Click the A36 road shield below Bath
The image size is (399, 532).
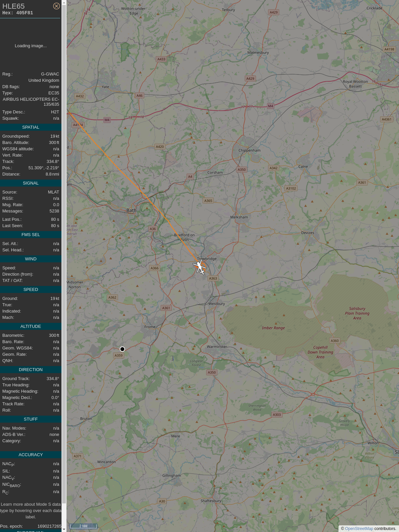pos(153,229)
